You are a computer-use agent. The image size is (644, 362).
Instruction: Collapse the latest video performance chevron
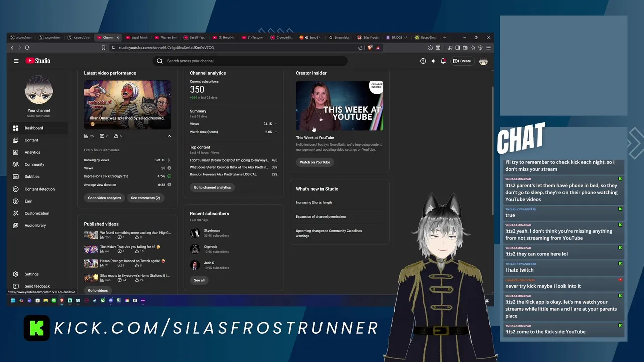coord(169,136)
